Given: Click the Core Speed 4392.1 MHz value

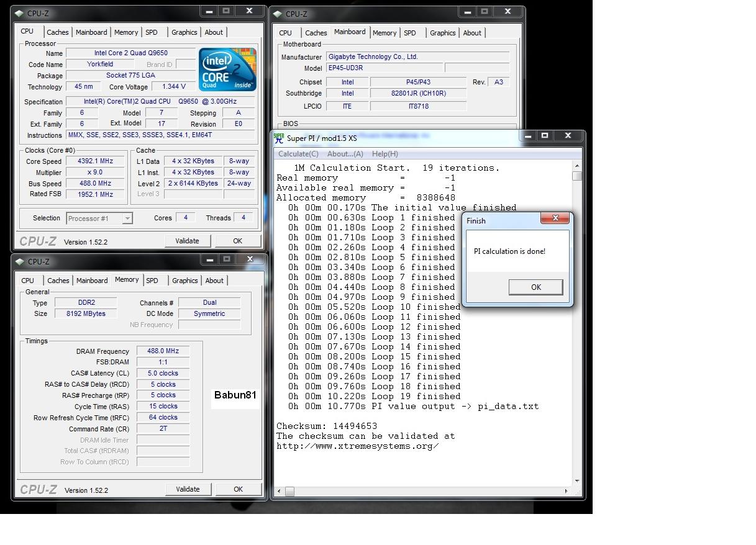Looking at the screenshot, I should [x=95, y=161].
